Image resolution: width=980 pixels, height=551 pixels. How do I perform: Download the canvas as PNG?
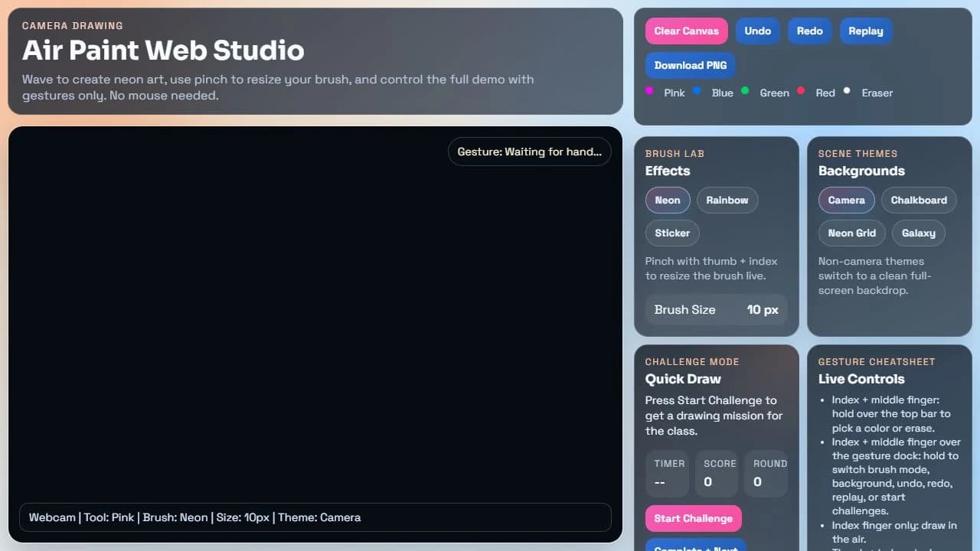click(x=691, y=65)
